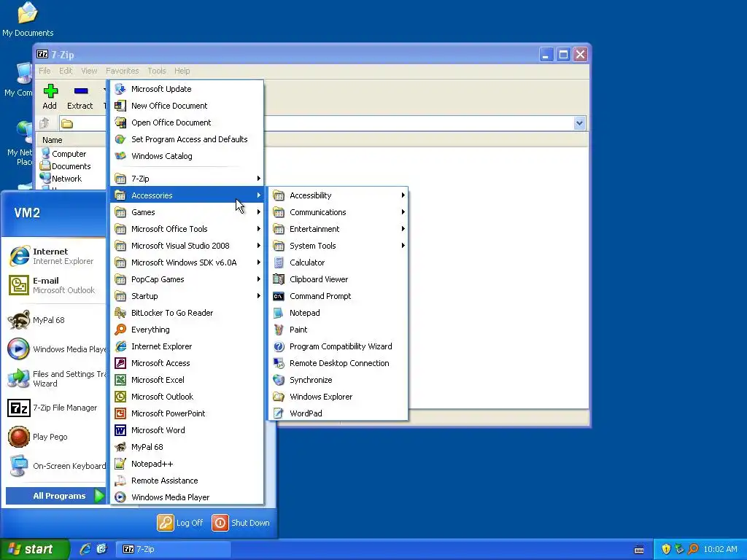
Task: Expand System Tools submenu
Action: click(338, 246)
